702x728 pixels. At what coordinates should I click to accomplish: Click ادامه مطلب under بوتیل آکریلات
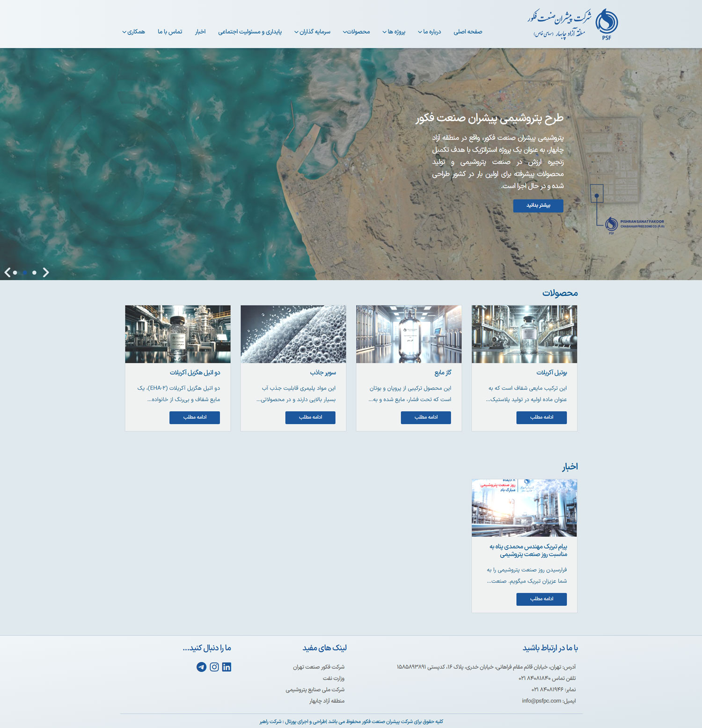(541, 417)
